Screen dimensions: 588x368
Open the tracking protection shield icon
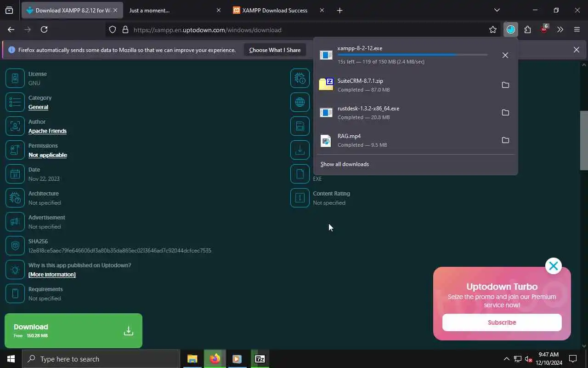point(113,30)
